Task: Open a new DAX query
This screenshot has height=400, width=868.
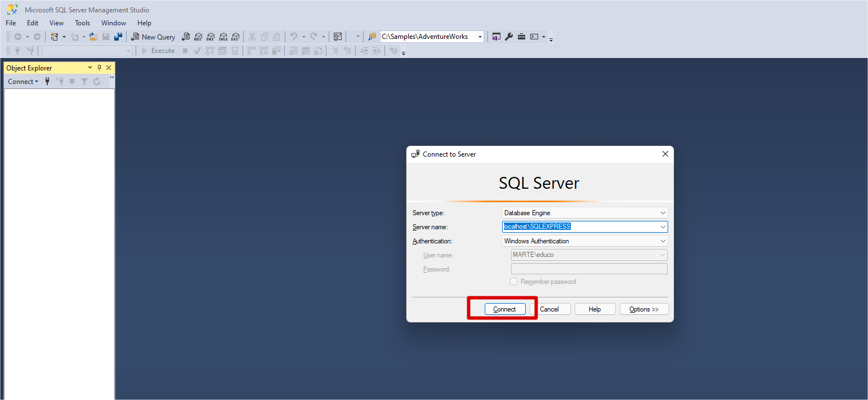Action: (235, 37)
